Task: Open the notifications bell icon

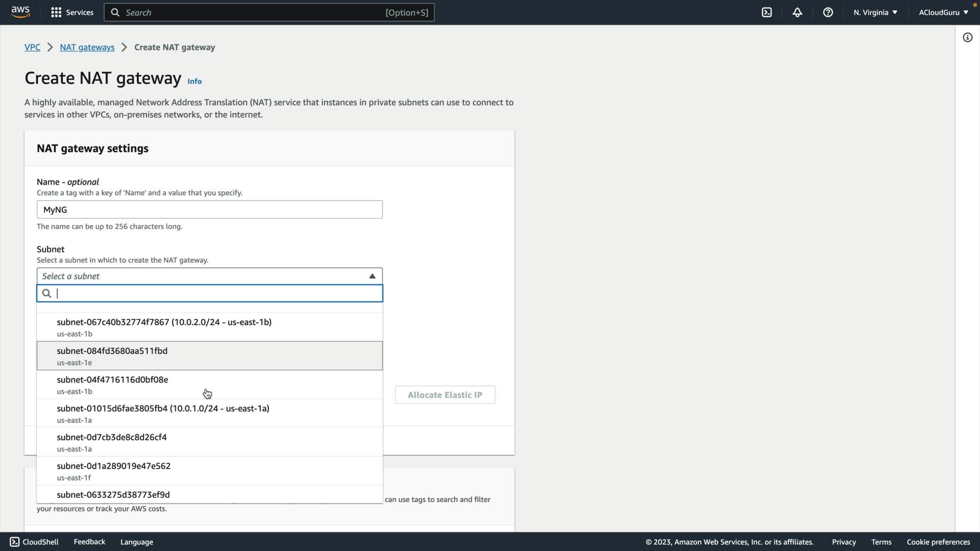Action: [797, 12]
